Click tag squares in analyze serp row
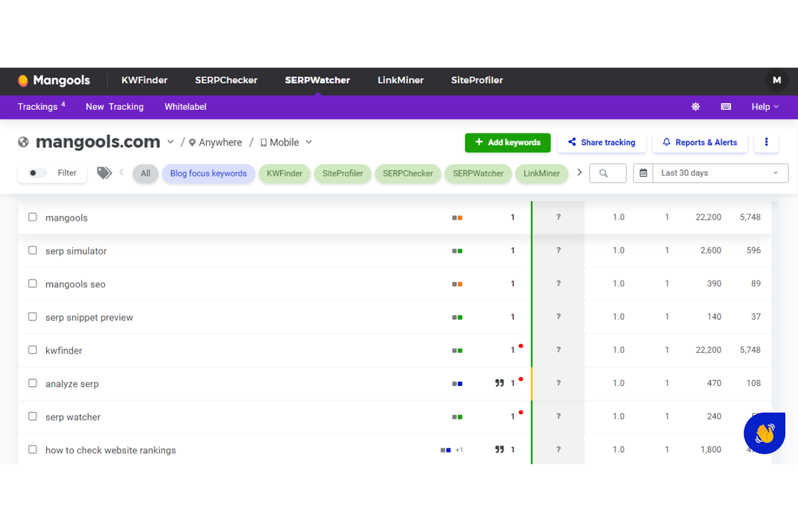798x532 pixels. pyautogui.click(x=457, y=384)
